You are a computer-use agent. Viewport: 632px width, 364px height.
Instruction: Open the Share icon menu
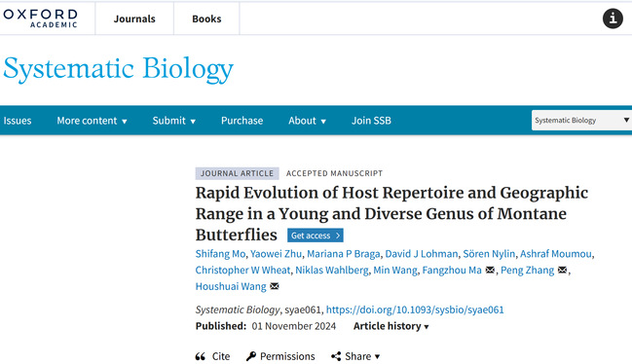[336, 356]
